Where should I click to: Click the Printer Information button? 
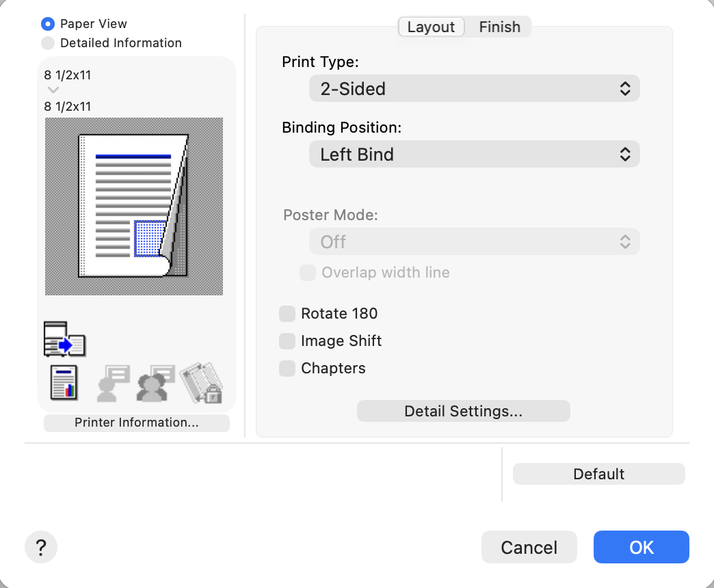click(x=137, y=423)
